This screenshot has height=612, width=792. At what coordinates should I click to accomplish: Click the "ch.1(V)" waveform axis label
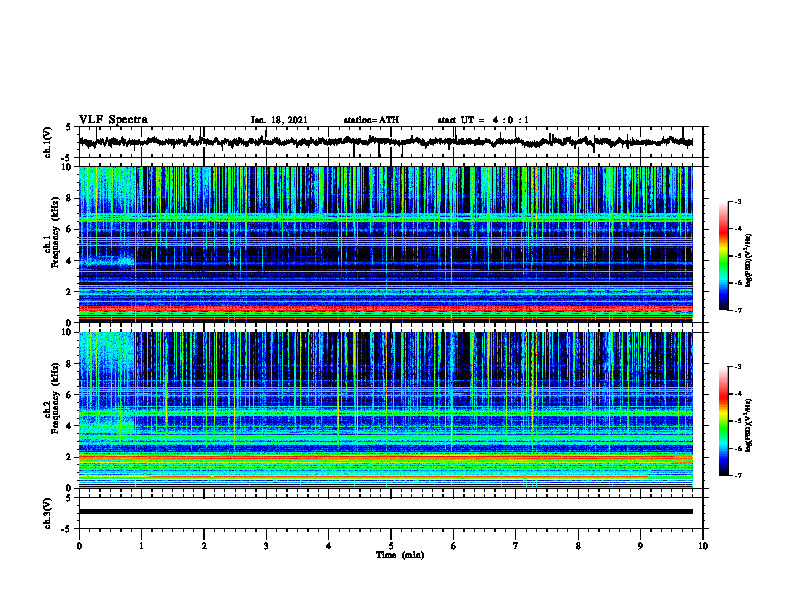(x=48, y=142)
